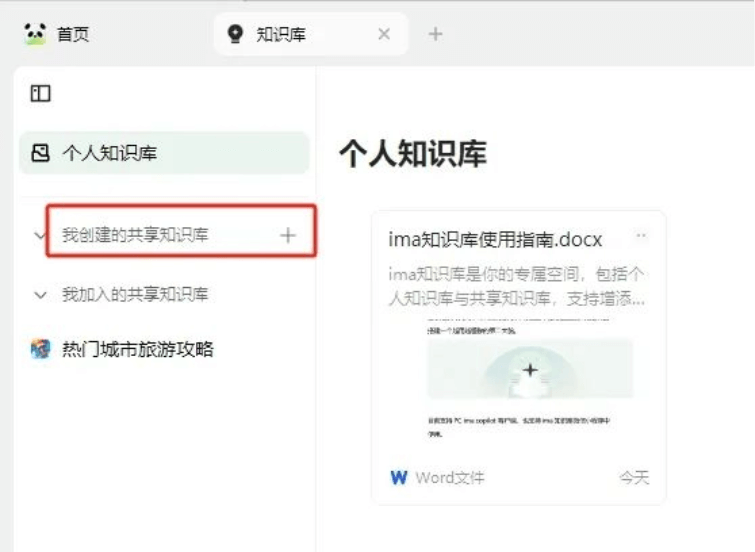
Task: Click the docx card description text
Action: click(x=517, y=287)
